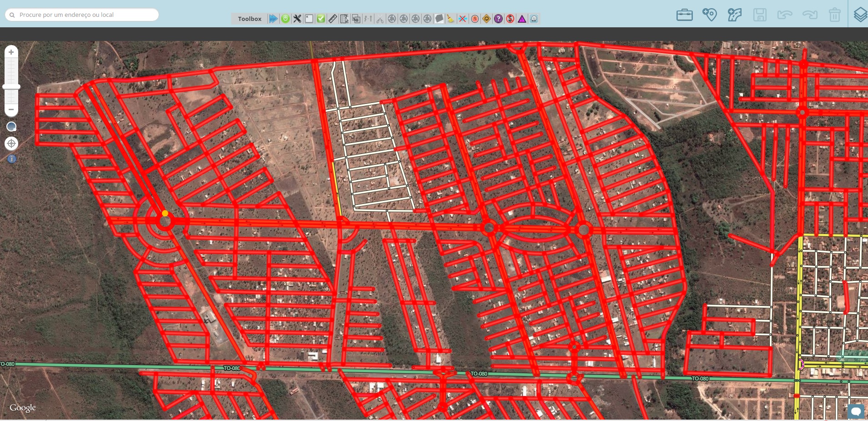
Task: Select the ruler measure tool in Toolbox
Action: pyautogui.click(x=333, y=19)
